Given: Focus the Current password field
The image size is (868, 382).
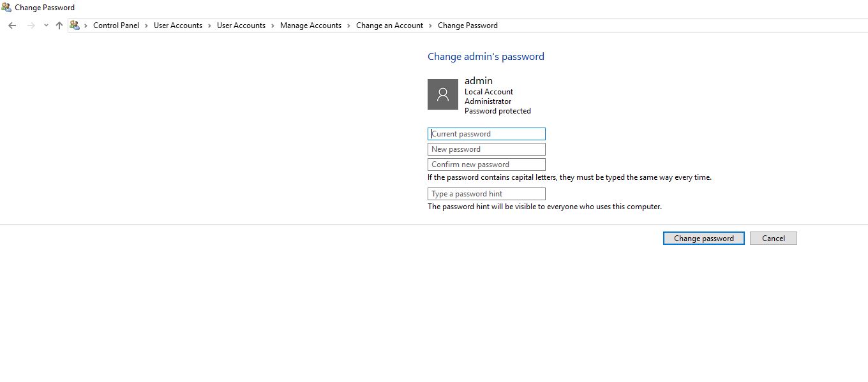Looking at the screenshot, I should click(x=486, y=134).
